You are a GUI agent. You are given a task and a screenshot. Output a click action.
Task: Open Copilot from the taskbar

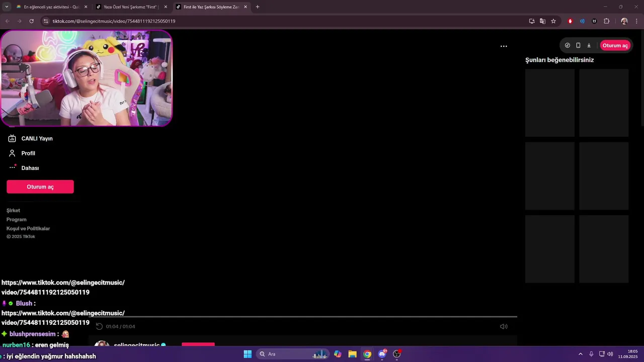[338, 354]
